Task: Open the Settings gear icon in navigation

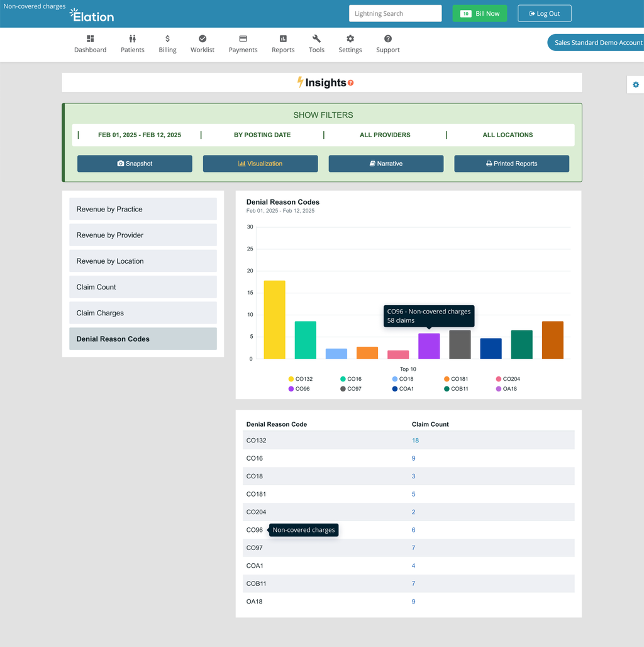Action: coord(350,39)
